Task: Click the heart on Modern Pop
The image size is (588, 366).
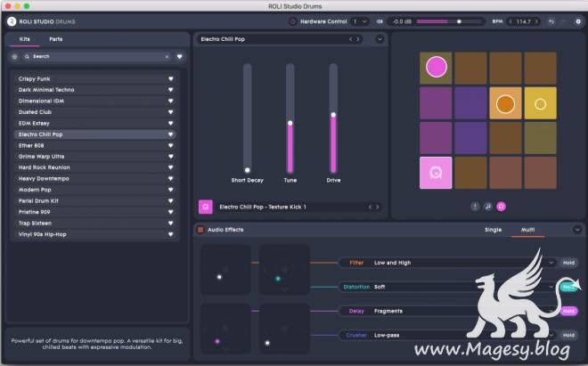Action: [171, 190]
